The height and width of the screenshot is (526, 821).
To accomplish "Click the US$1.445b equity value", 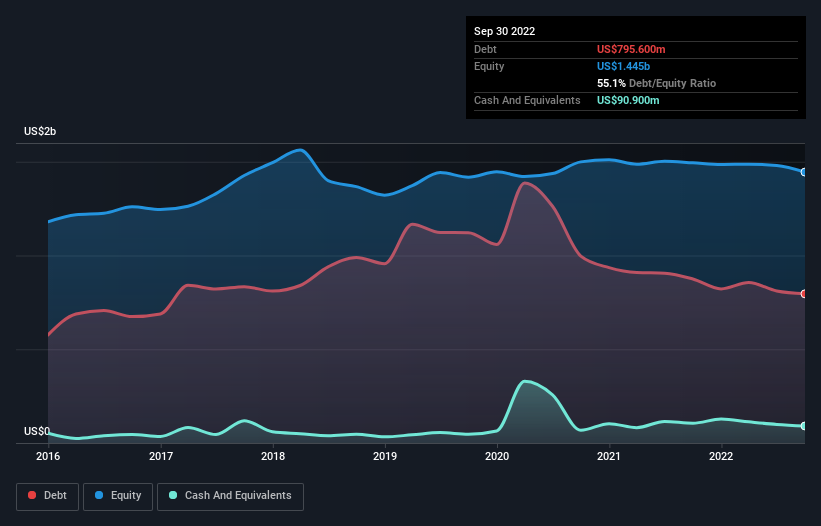I will coord(623,66).
